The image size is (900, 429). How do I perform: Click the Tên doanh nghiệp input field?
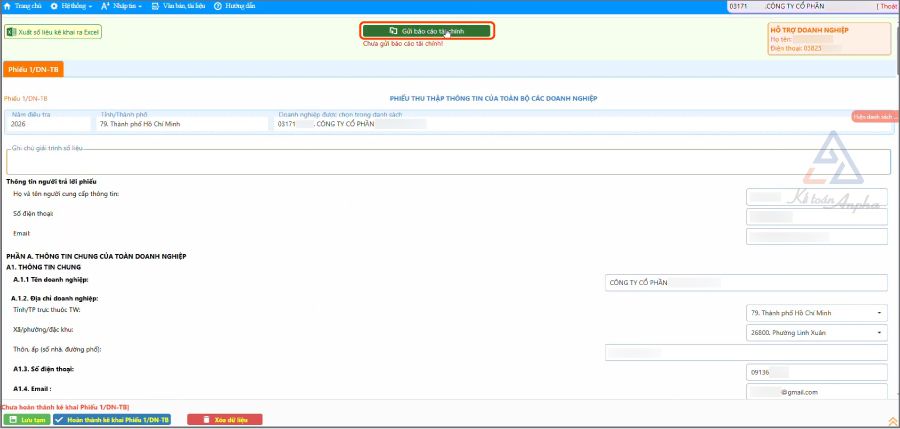[746, 283]
